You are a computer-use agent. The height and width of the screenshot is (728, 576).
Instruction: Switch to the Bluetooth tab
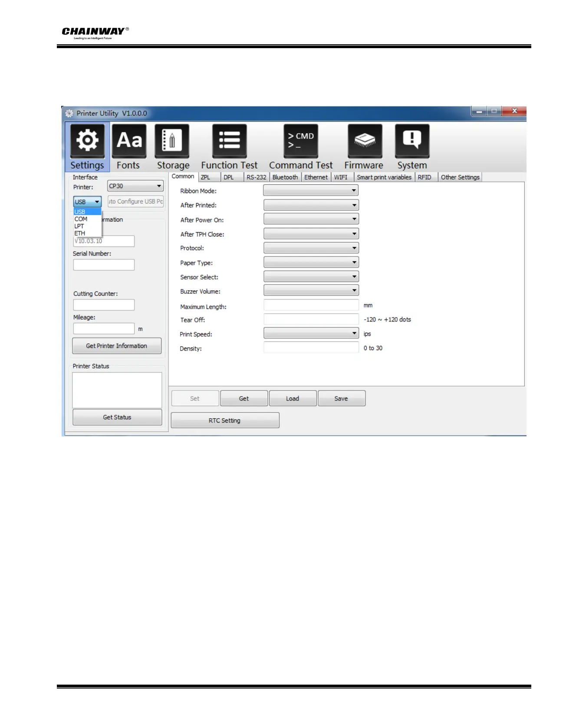tap(285, 177)
